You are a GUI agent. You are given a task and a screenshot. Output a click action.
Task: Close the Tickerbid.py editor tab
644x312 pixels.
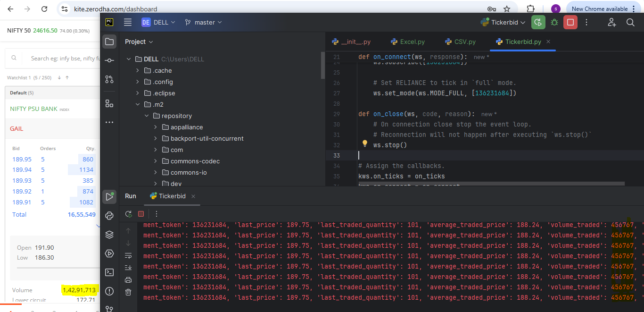click(x=548, y=42)
